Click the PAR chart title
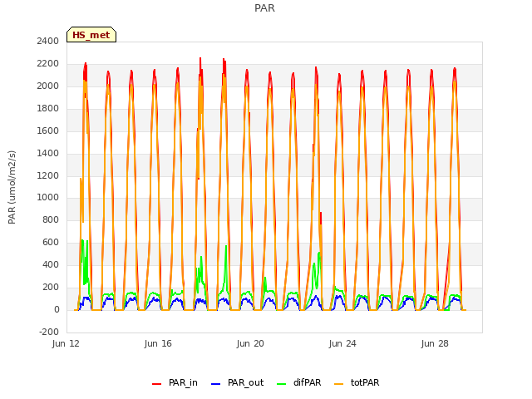This screenshot has height=399, width=532. [264, 7]
